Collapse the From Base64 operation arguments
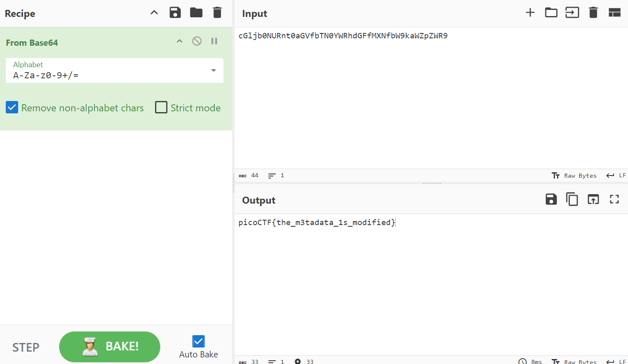The height and width of the screenshot is (364, 628). tap(179, 41)
